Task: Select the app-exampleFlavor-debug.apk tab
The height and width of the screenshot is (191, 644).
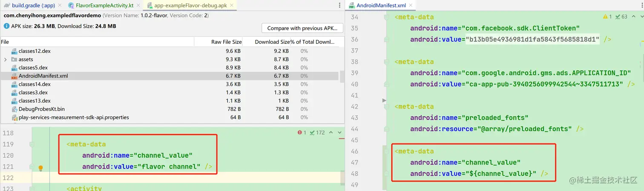Action: click(190, 5)
